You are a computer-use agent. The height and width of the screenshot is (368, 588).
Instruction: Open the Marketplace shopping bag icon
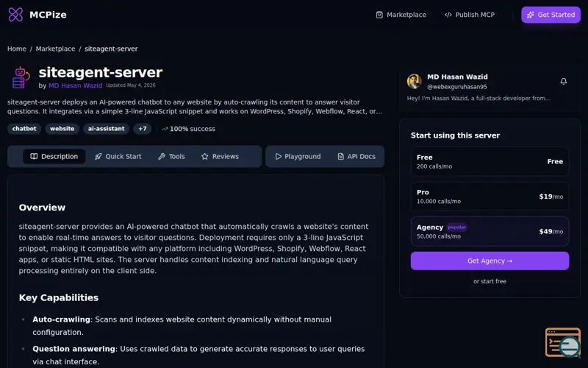tap(379, 15)
